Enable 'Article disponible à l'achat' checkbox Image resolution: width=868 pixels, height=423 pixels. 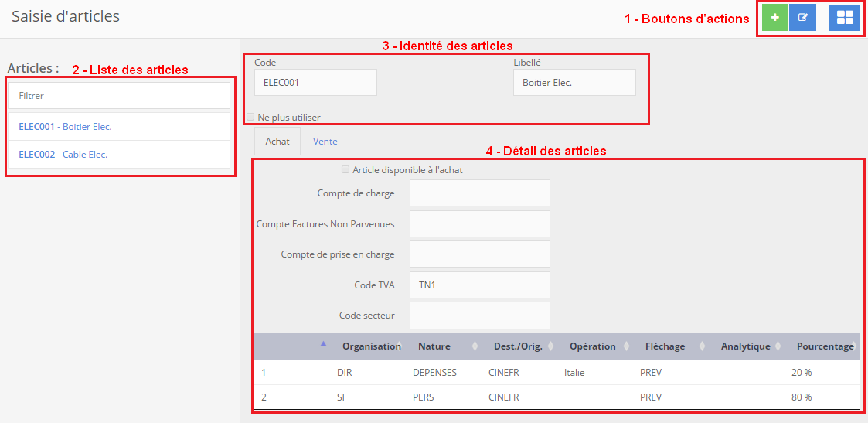[345, 170]
